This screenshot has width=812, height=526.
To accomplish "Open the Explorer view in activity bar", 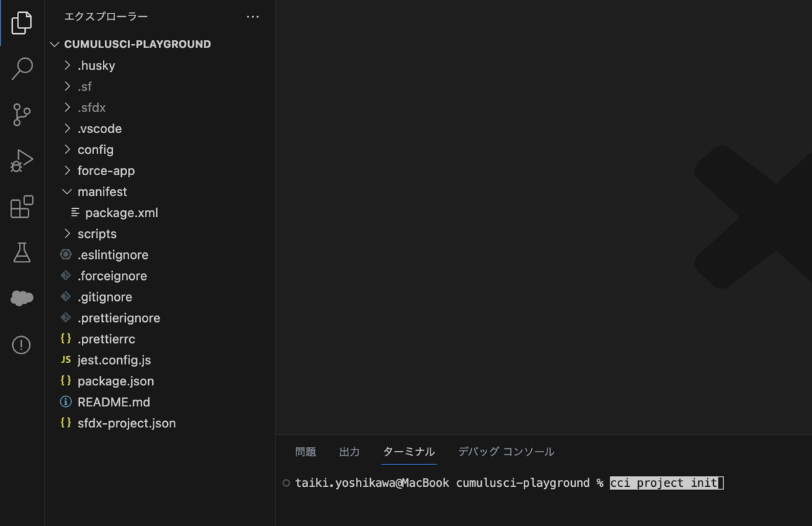I will pyautogui.click(x=22, y=22).
